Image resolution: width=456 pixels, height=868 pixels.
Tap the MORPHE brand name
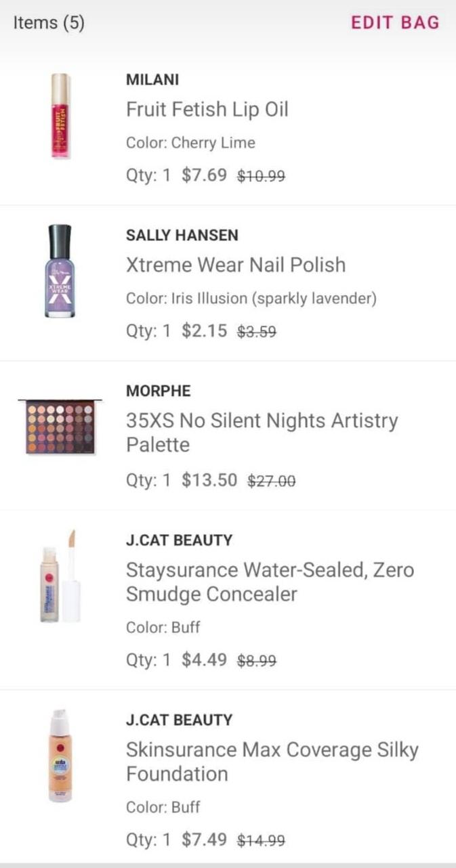coord(158,391)
